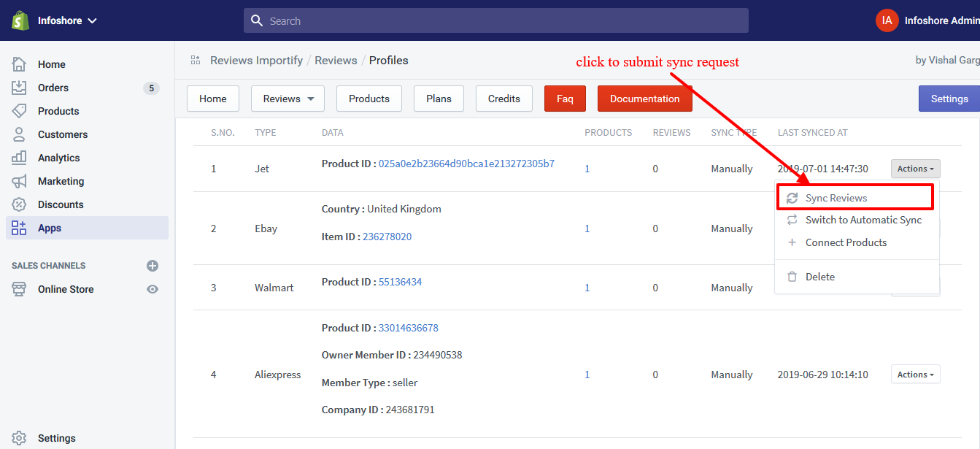Click the Online Store storefront icon

(x=20, y=289)
